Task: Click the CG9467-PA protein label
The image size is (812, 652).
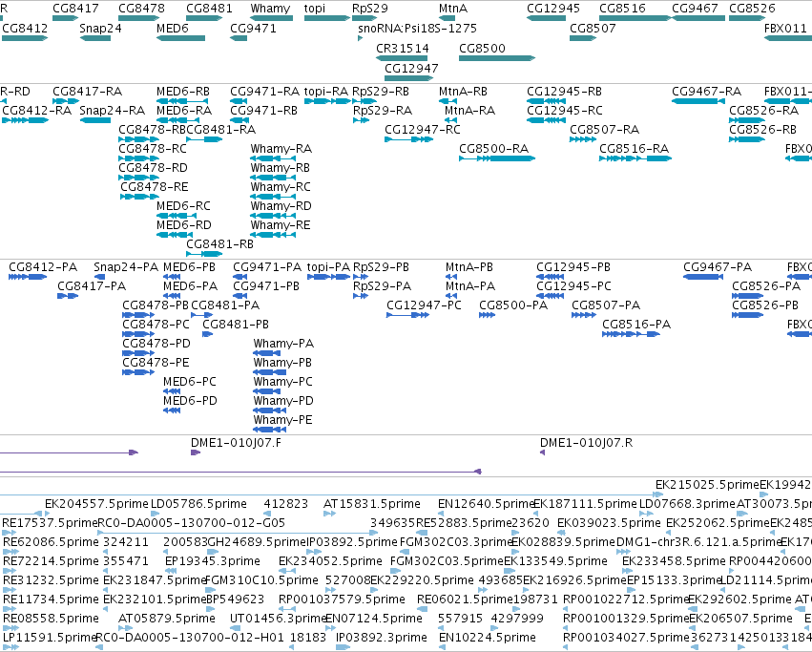Action: [x=718, y=267]
